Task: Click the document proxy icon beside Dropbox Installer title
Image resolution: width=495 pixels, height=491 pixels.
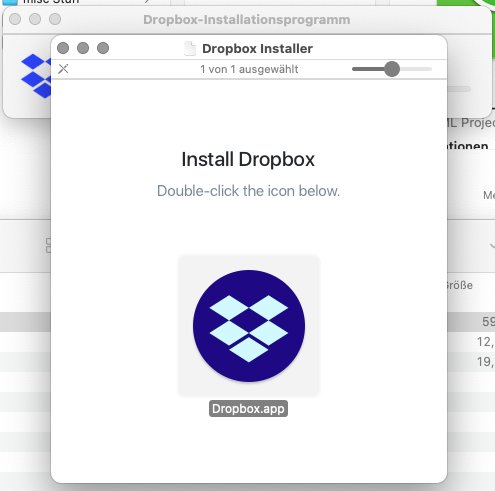Action: 190,49
